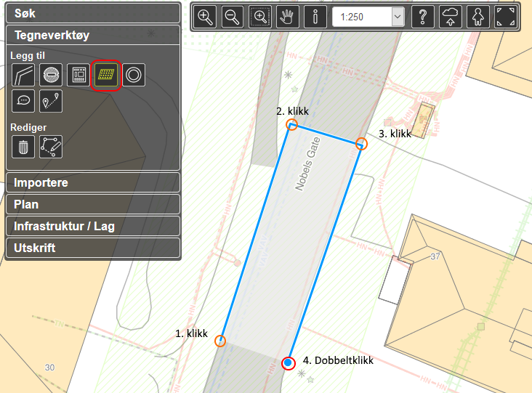Screen dimensions: 532x393
Task: Select the info identify tool
Action: (315, 17)
